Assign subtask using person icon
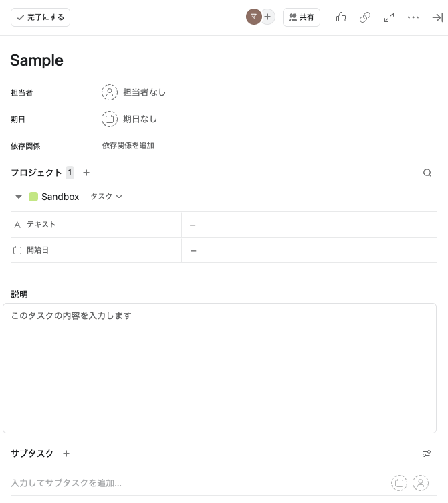This screenshot has height=503, width=448. point(421,483)
